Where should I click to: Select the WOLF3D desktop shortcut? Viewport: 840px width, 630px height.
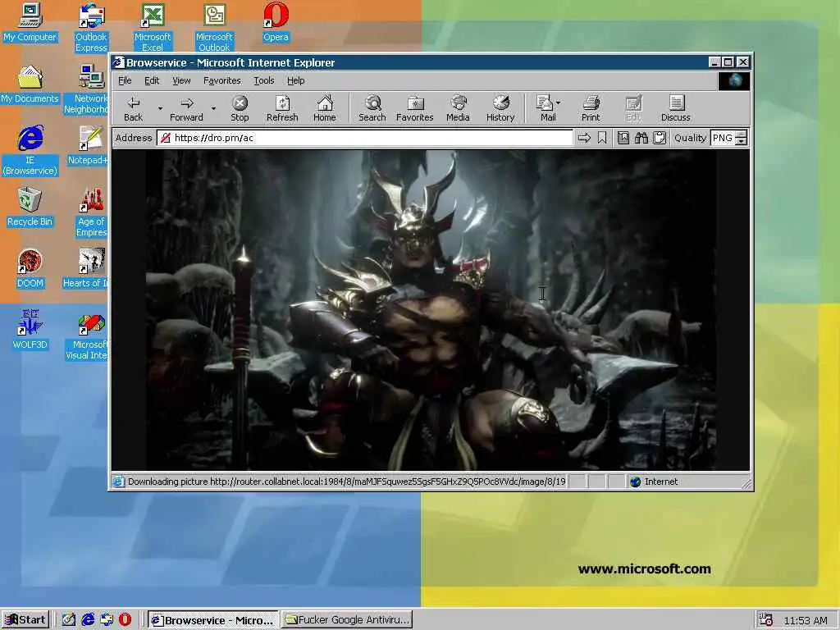30,330
